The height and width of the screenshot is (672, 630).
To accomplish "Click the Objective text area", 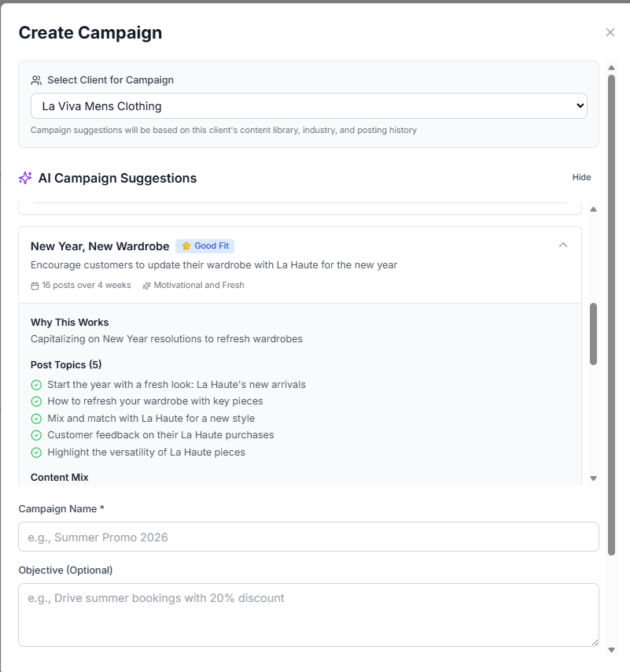I will (x=308, y=615).
